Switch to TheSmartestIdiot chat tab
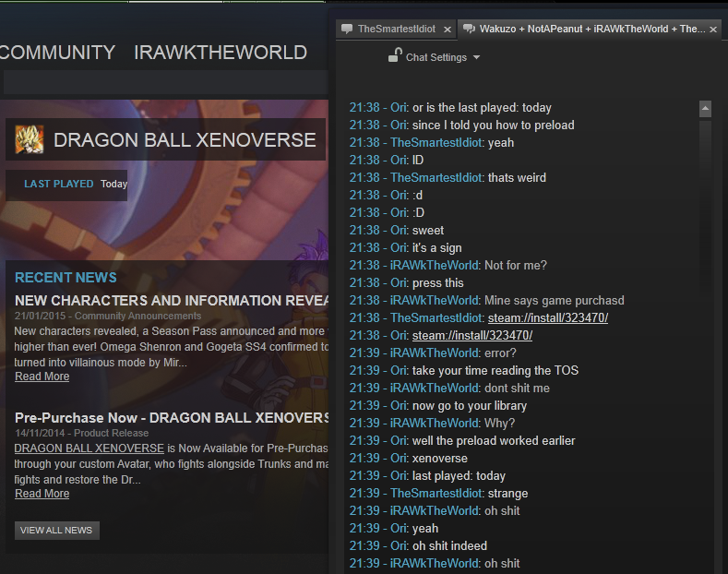The height and width of the screenshot is (574, 728). (x=397, y=29)
